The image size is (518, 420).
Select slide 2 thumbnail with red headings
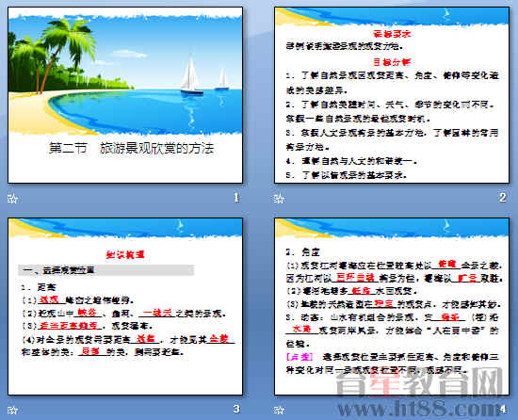click(x=392, y=95)
